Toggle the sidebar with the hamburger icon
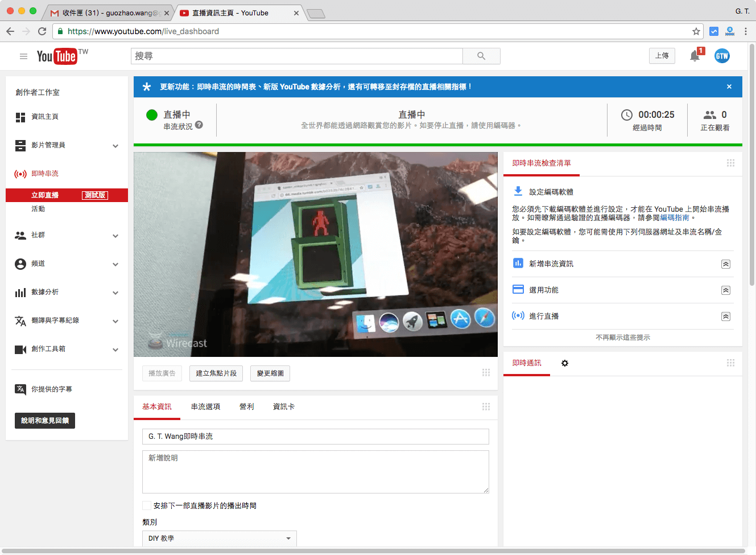 click(23, 56)
